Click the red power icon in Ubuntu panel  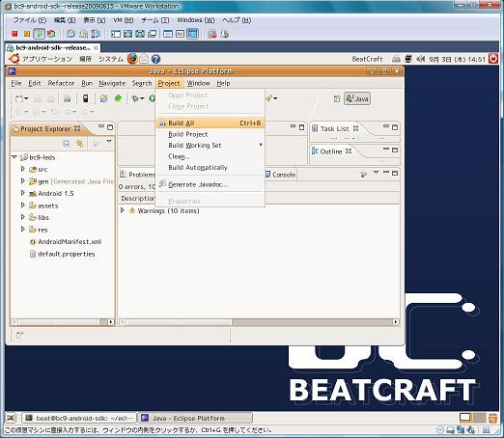point(493,59)
